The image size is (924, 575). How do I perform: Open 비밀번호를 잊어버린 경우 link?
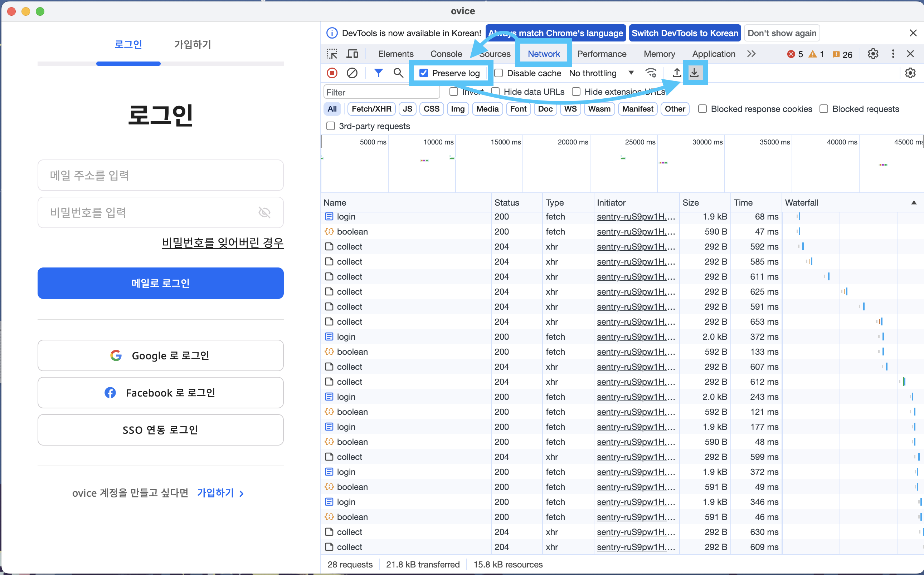pyautogui.click(x=223, y=243)
